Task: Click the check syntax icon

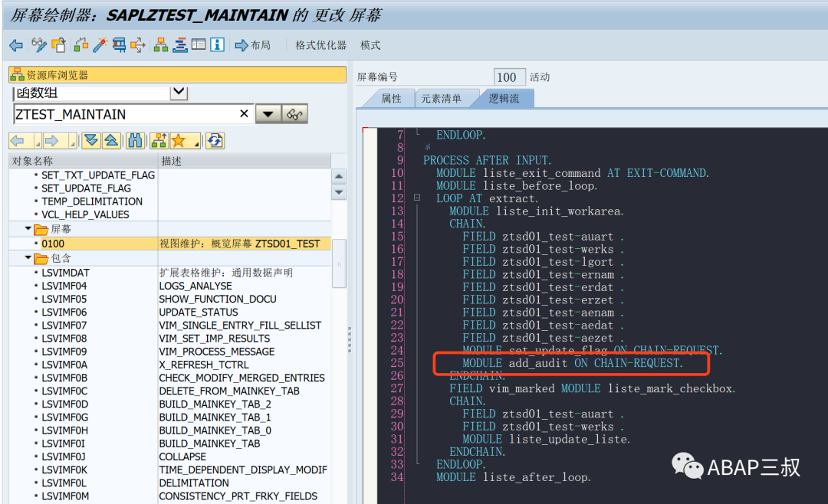Action: [x=80, y=45]
